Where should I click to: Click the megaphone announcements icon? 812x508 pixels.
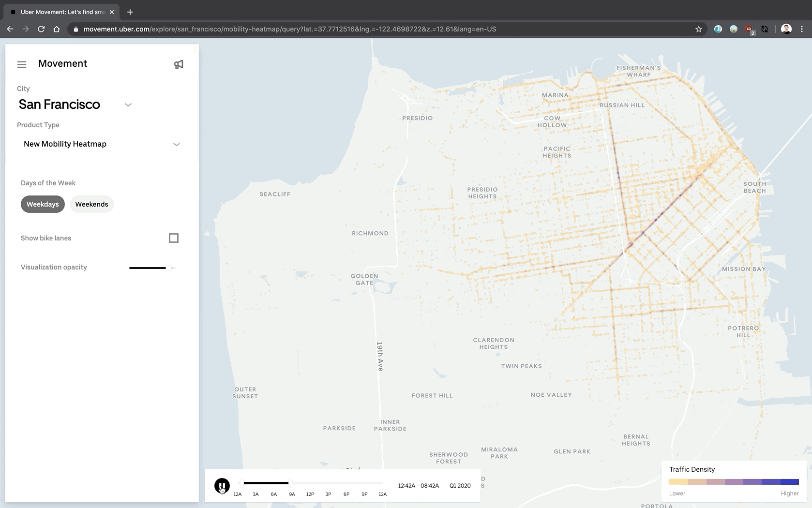(179, 64)
